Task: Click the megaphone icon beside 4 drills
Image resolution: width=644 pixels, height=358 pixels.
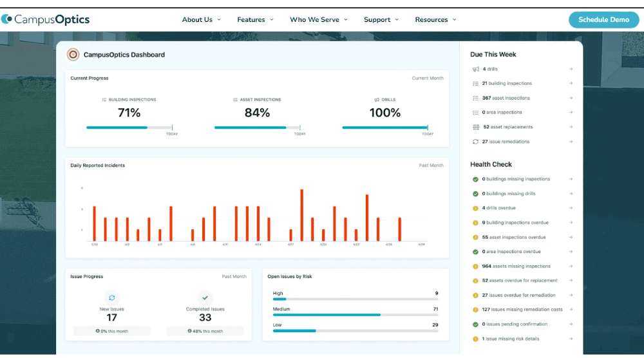Action: (x=476, y=69)
